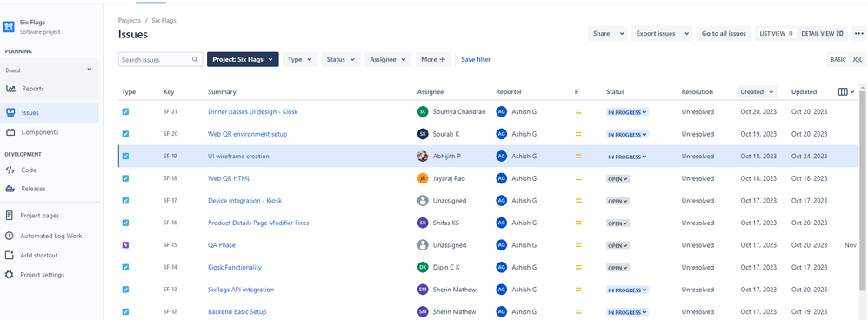
Task: Select BASIC search mode
Action: click(838, 59)
